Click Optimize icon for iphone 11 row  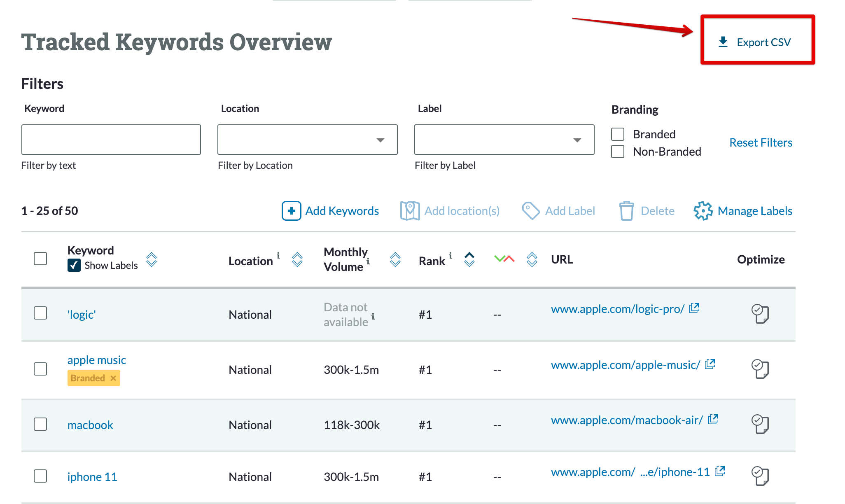[x=760, y=476]
